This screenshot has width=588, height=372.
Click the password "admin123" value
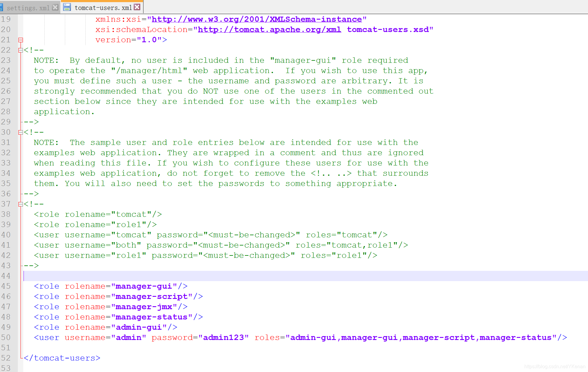coord(224,338)
